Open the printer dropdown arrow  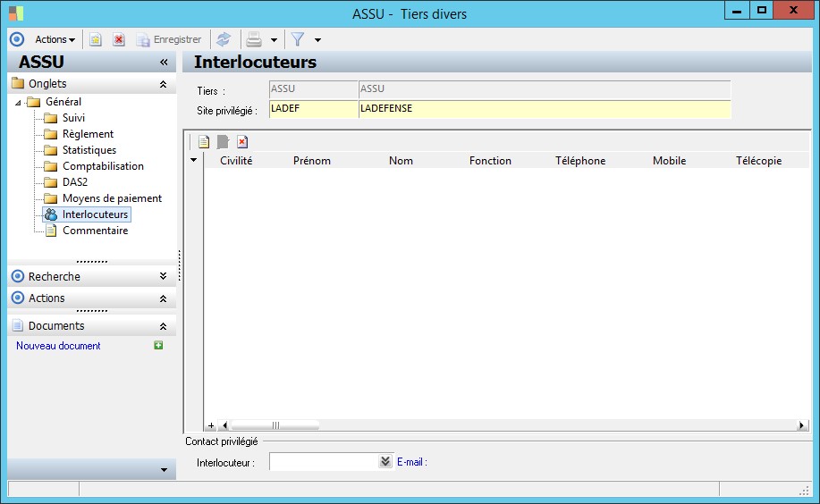pyautogui.click(x=274, y=40)
